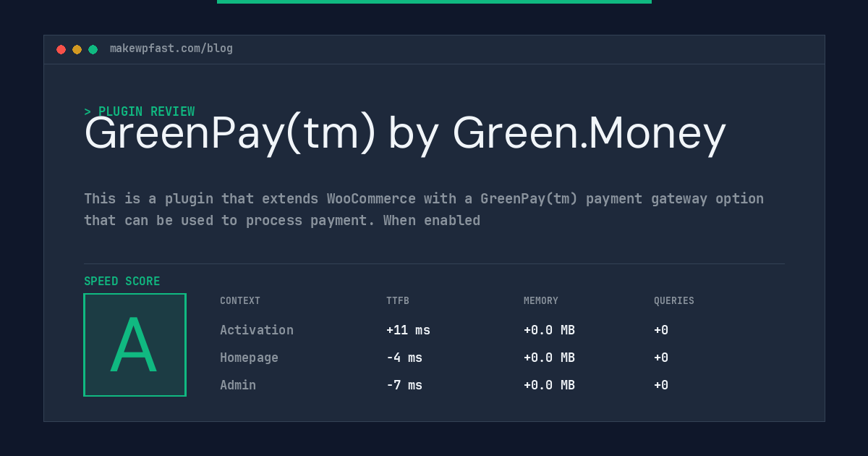Image resolution: width=868 pixels, height=456 pixels.
Task: Click the Activation queries +0 value
Action: (x=661, y=330)
